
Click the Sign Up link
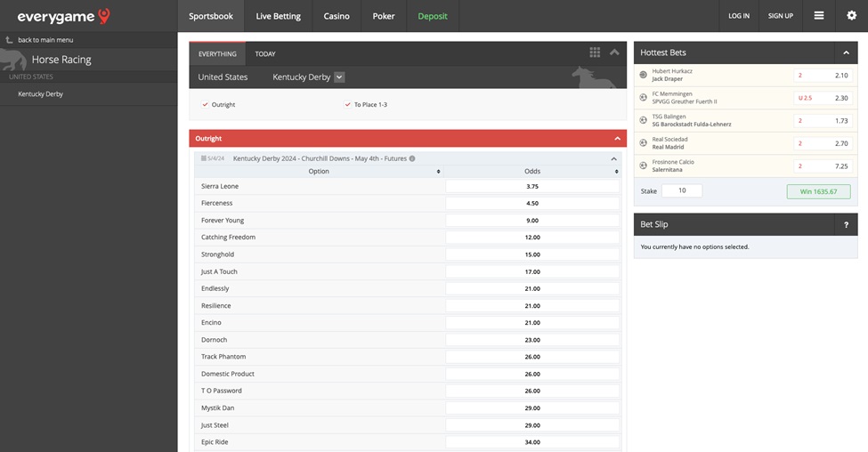tap(780, 16)
